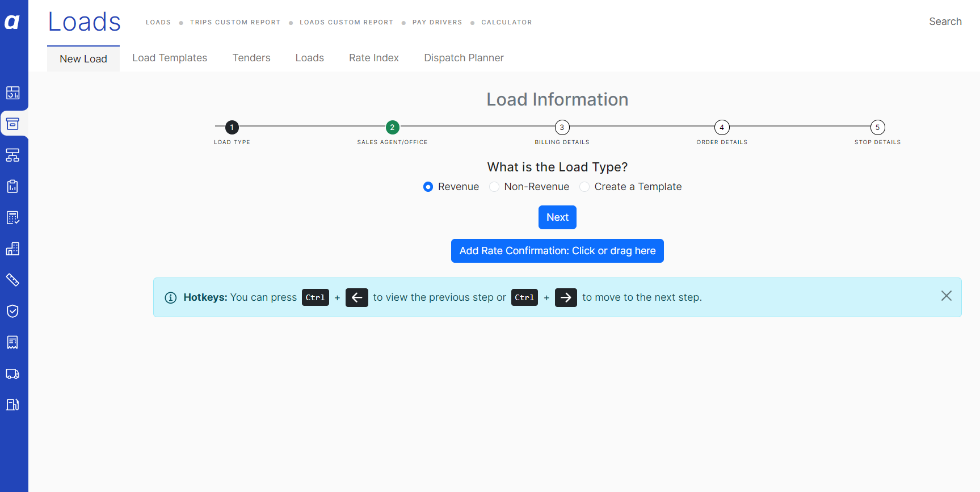Click the hotkeys info circle icon

click(170, 297)
